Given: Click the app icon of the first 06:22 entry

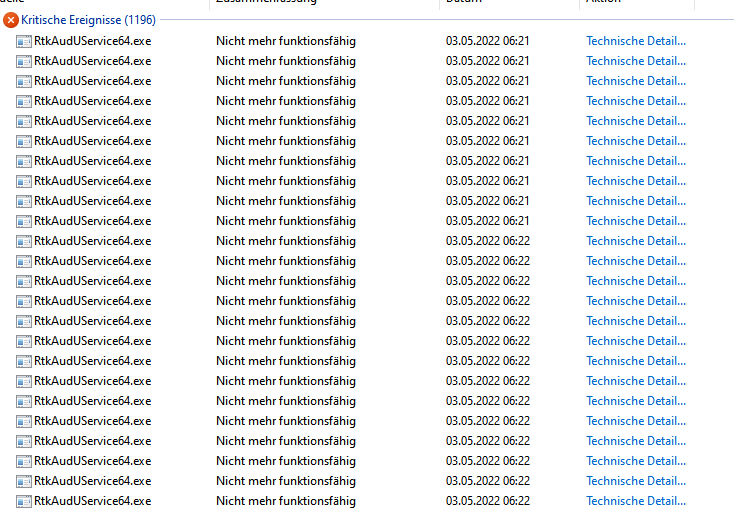Looking at the screenshot, I should 24,242.
